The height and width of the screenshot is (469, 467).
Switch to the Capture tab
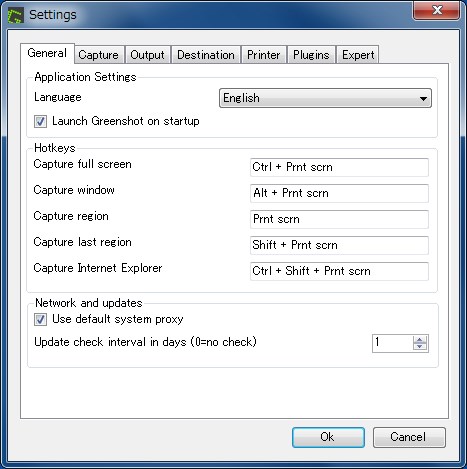[x=98, y=55]
